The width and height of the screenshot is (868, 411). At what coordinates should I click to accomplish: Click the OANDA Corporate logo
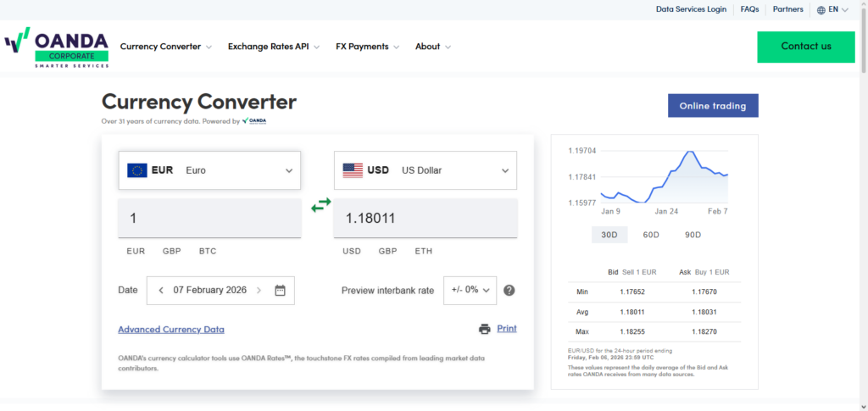[57, 47]
